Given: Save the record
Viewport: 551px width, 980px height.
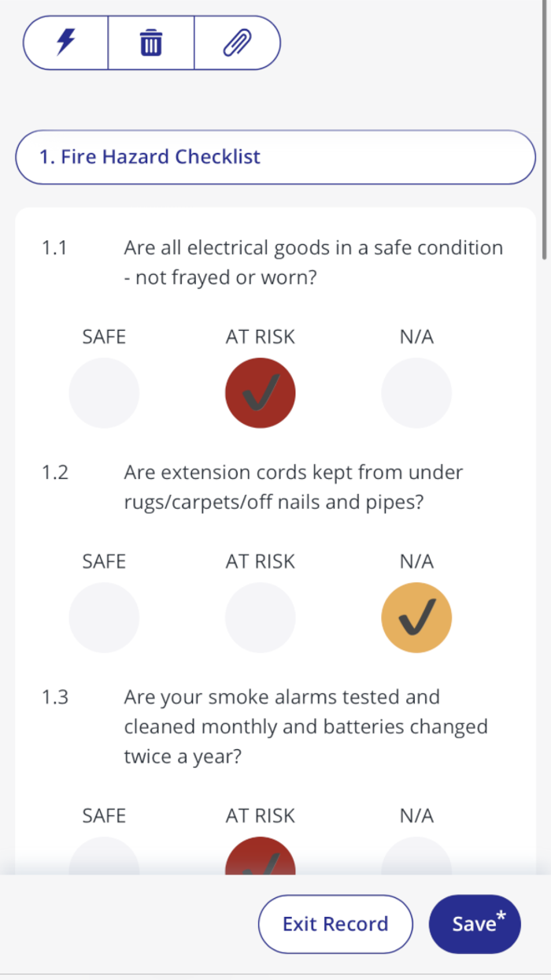Looking at the screenshot, I should click(475, 924).
